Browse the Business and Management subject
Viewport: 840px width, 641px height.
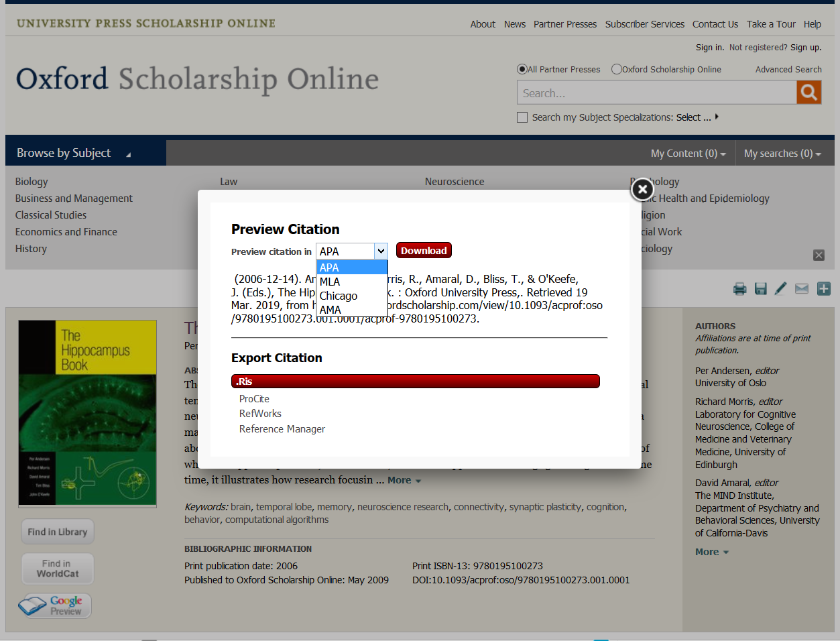pyautogui.click(x=74, y=198)
